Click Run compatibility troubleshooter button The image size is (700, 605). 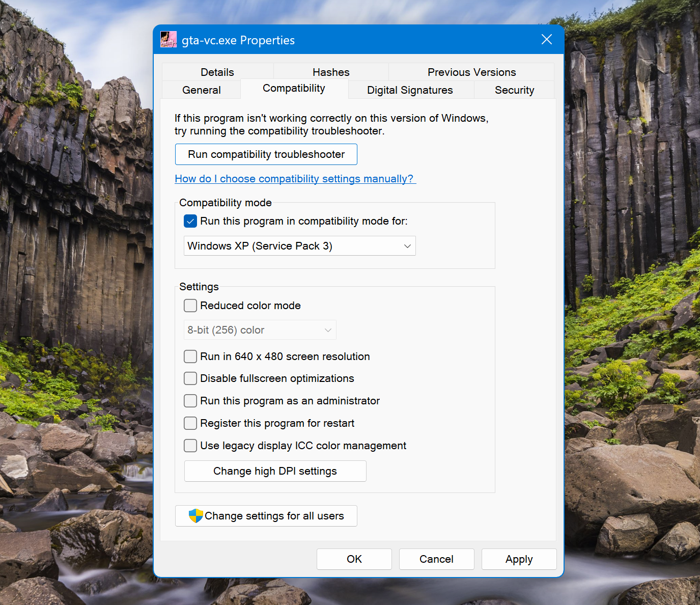[x=266, y=154]
